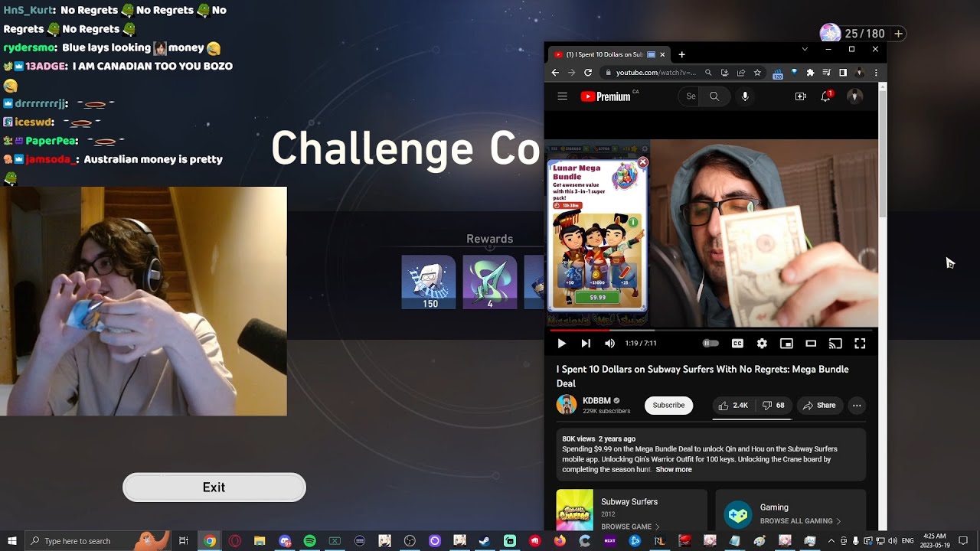Image resolution: width=980 pixels, height=551 pixels.
Task: Toggle closed captions on the video
Action: point(737,344)
